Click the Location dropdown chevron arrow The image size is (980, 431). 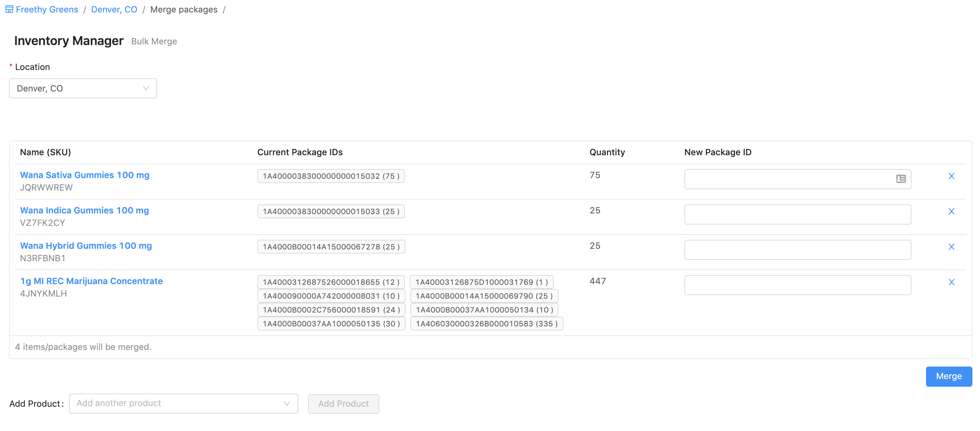146,88
